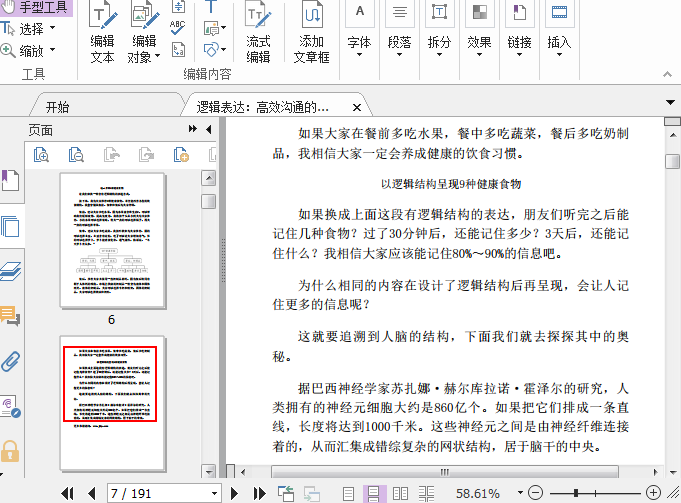Image resolution: width=681 pixels, height=503 pixels.
Task: Click the document vertical scrollbar handle
Action: click(672, 161)
